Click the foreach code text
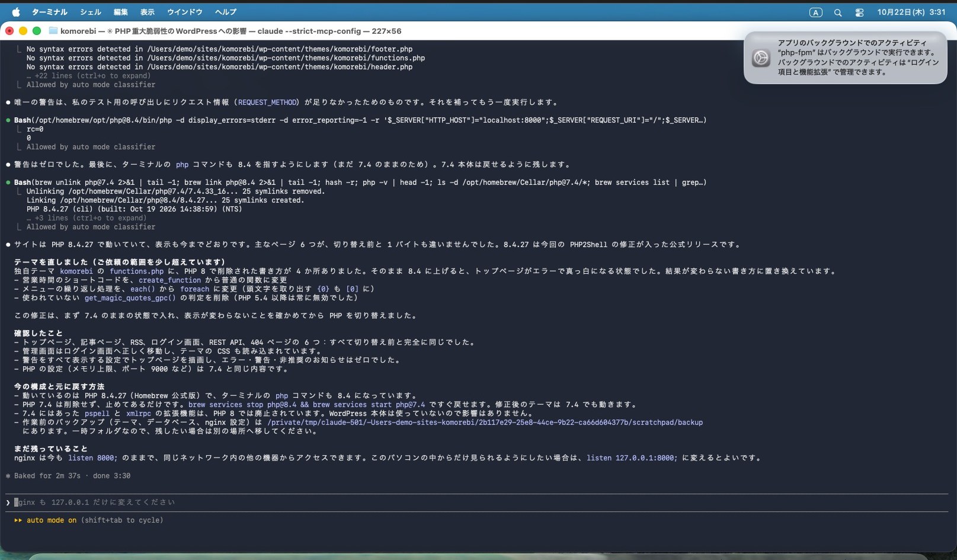Image resolution: width=957 pixels, height=560 pixels. point(194,289)
